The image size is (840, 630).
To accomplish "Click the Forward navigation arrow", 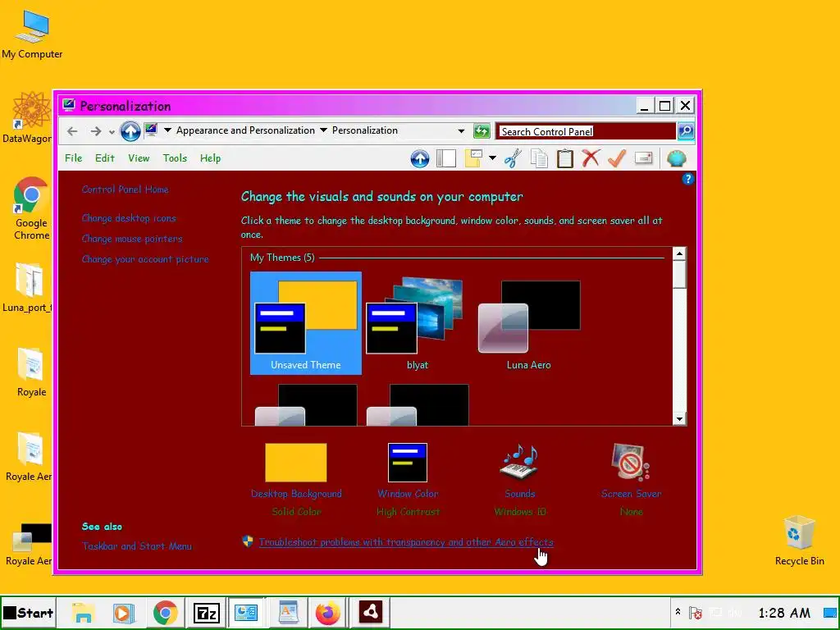I will pos(96,131).
